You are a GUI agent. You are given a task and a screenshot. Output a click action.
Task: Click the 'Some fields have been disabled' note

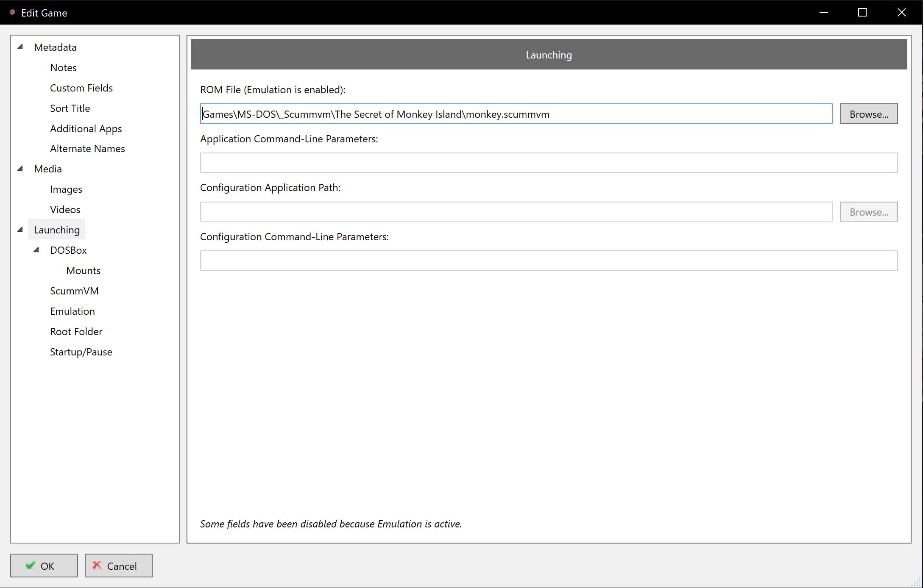click(x=331, y=524)
